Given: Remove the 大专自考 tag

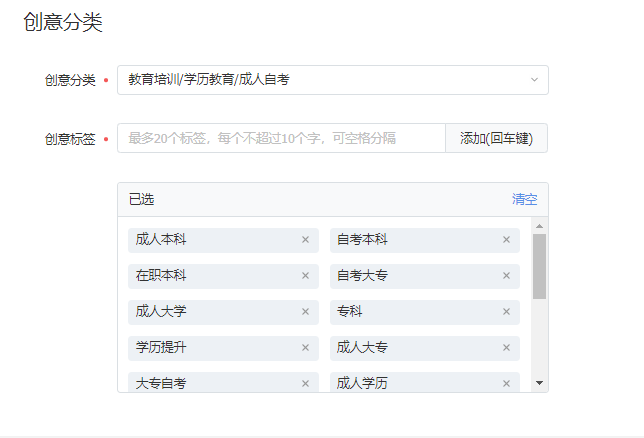Looking at the screenshot, I should pyautogui.click(x=305, y=384).
